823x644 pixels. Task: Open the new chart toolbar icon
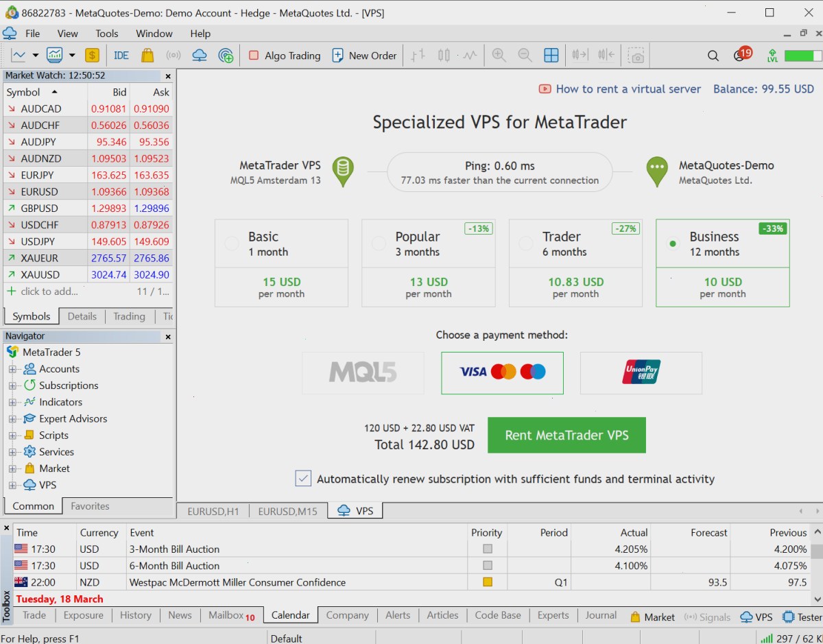click(19, 56)
